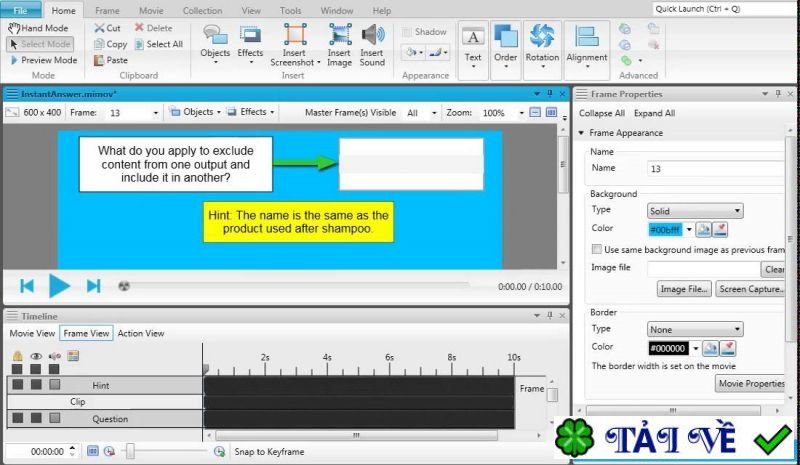Image resolution: width=800 pixels, height=465 pixels.
Task: Toggle lock on the Hint track
Action: [x=18, y=384]
